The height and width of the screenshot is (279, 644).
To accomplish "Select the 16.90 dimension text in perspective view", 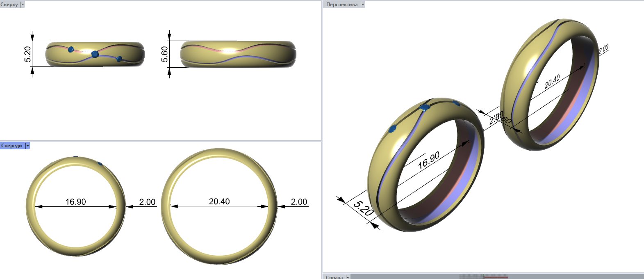I will coord(429,160).
